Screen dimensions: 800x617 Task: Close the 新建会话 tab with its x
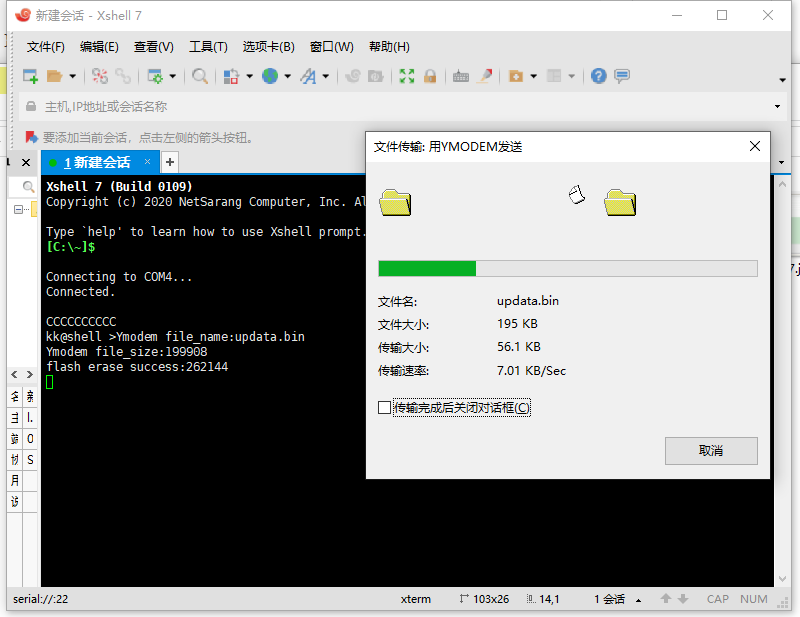(147, 162)
